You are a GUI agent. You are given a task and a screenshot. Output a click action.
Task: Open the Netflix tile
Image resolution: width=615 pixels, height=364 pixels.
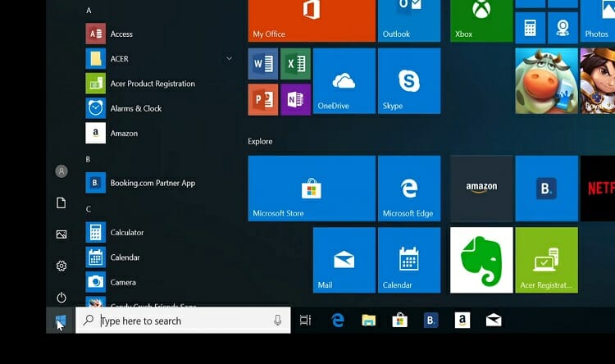click(x=597, y=189)
